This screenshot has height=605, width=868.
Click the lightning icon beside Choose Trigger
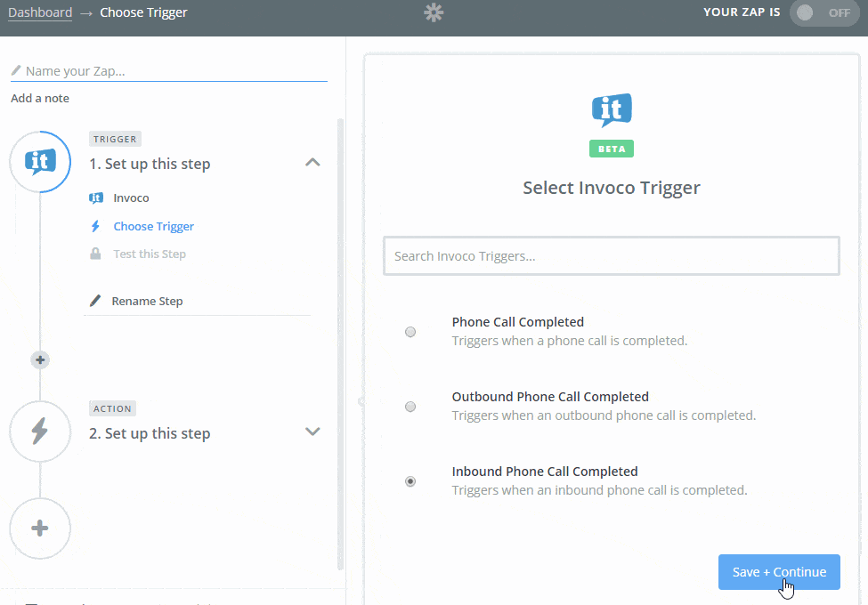pyautogui.click(x=95, y=226)
